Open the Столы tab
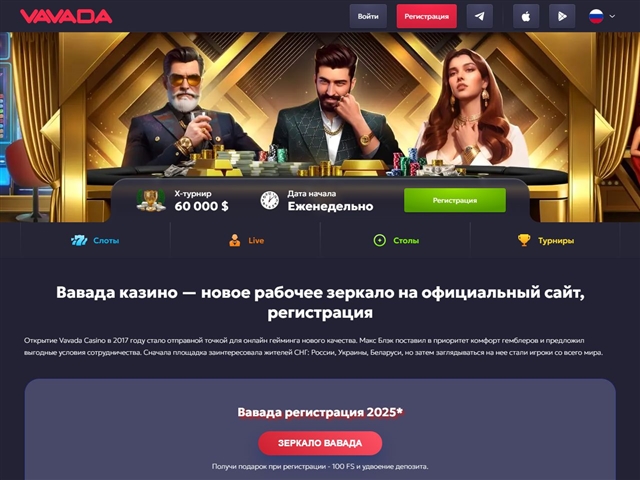This screenshot has width=640, height=480. [x=396, y=240]
